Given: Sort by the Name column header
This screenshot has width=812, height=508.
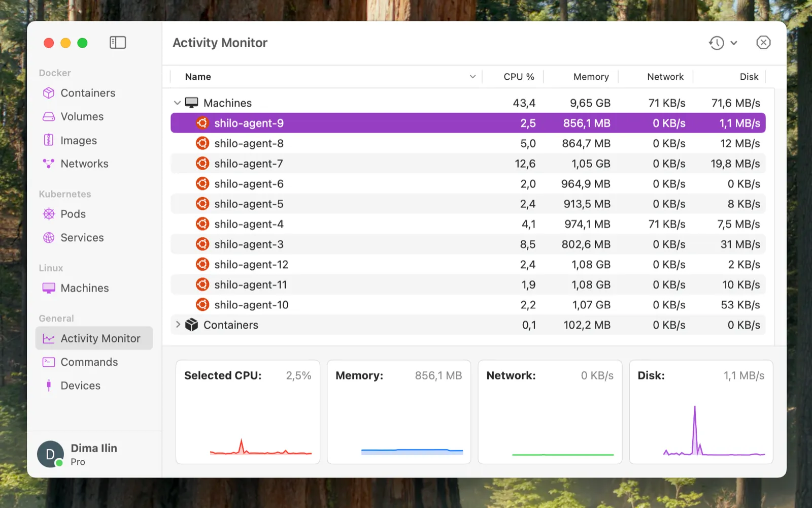Looking at the screenshot, I should (198, 77).
